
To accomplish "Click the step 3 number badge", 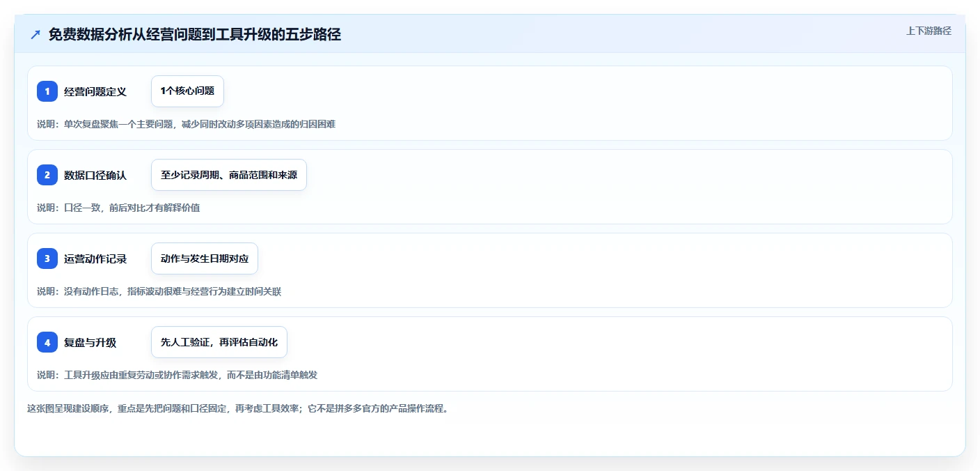I will 47,258.
